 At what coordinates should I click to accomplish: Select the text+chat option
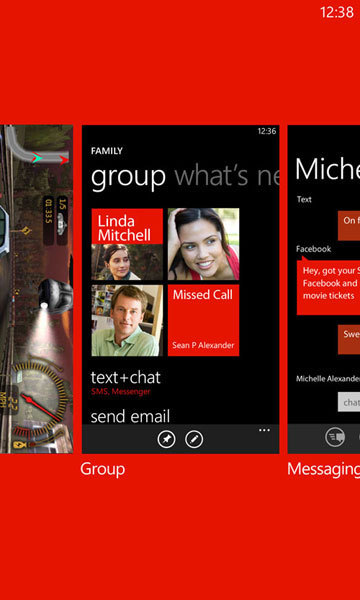[126, 382]
